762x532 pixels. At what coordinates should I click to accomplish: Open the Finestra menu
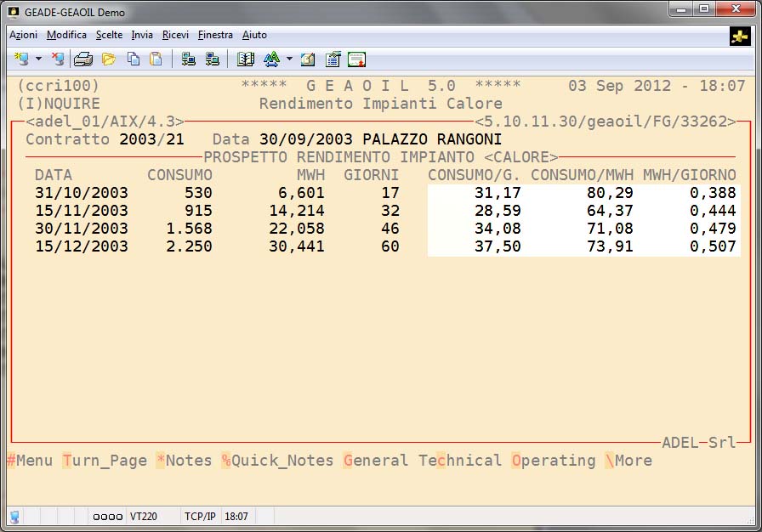215,35
